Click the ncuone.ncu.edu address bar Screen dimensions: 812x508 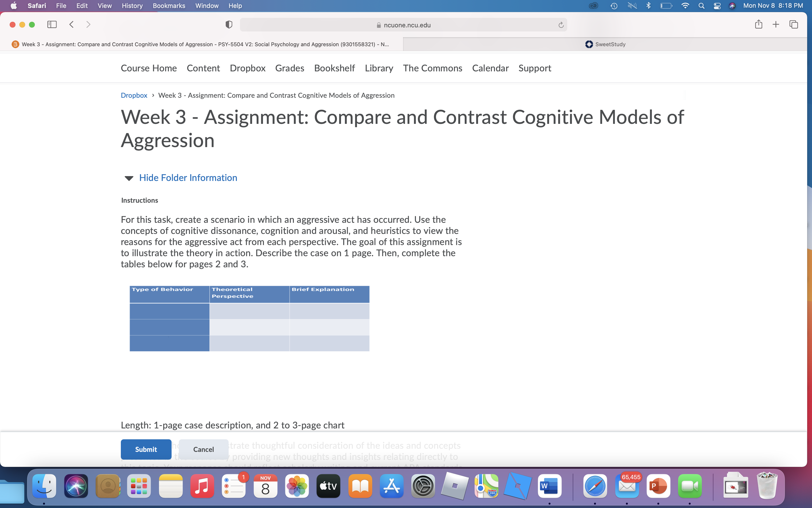403,25
